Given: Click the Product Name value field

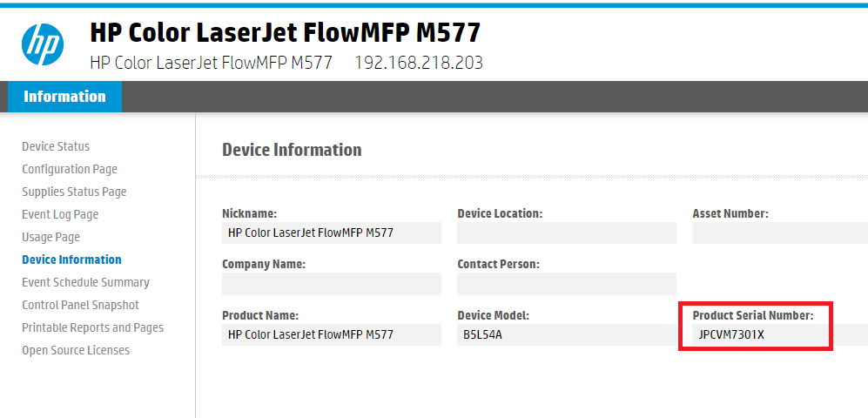Looking at the screenshot, I should point(331,334).
